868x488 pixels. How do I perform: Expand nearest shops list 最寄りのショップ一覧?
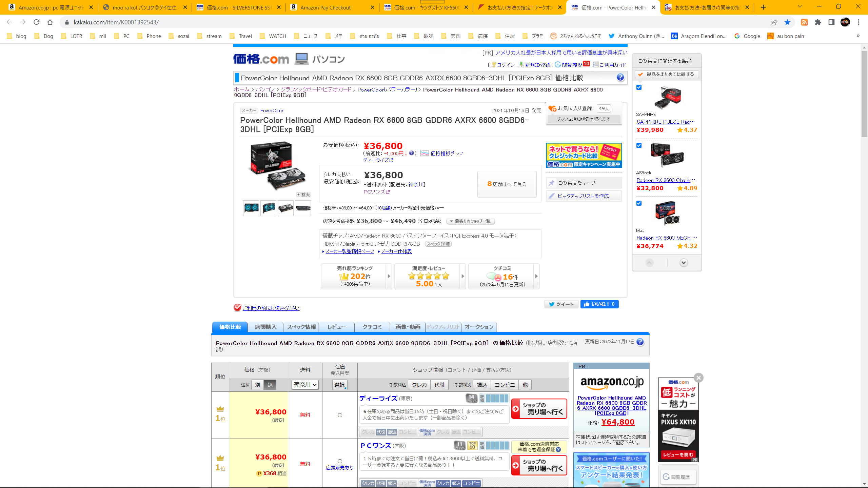[471, 221]
